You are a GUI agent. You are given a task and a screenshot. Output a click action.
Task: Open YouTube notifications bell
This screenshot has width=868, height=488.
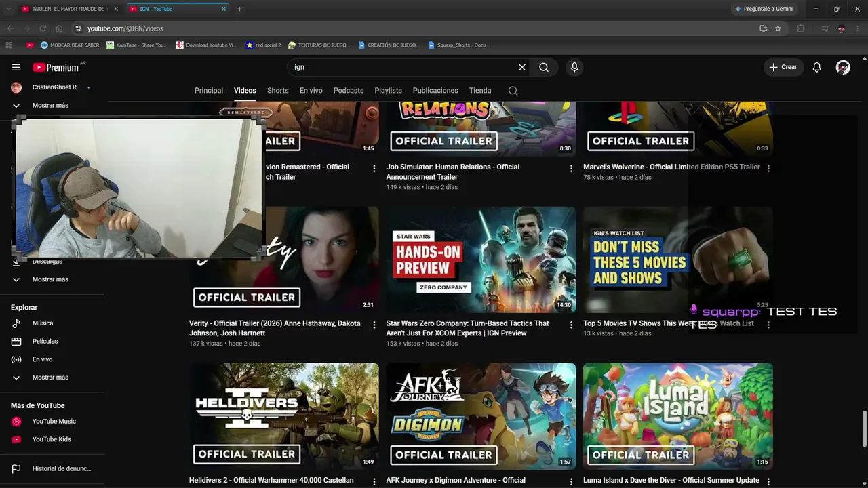[x=817, y=67]
